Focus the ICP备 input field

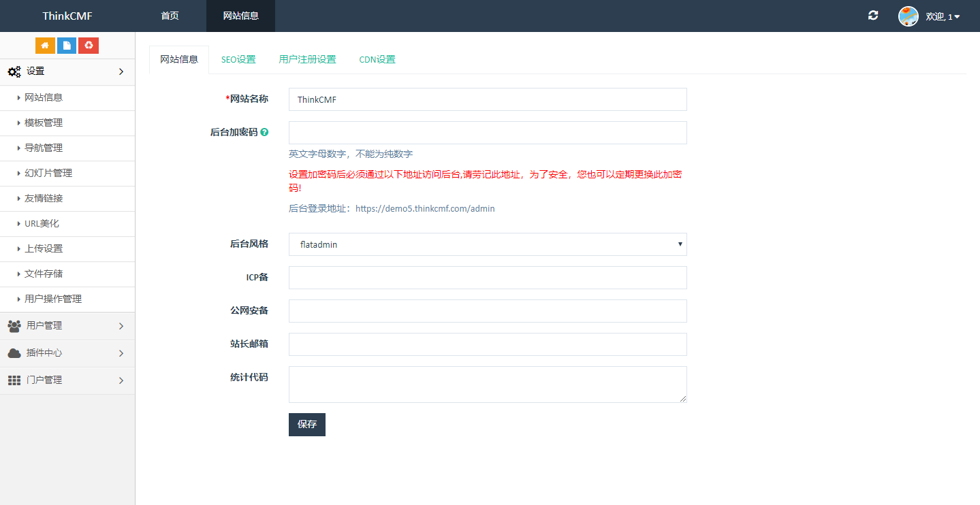point(488,278)
